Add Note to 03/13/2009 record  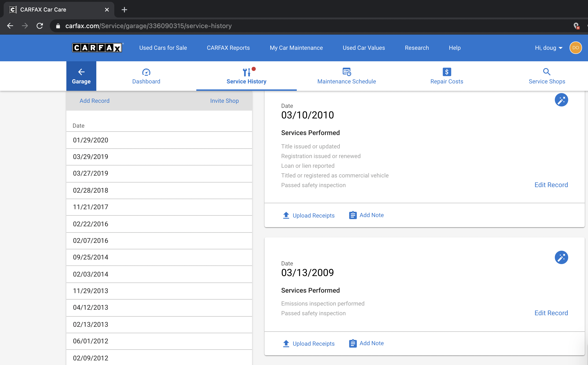366,343
